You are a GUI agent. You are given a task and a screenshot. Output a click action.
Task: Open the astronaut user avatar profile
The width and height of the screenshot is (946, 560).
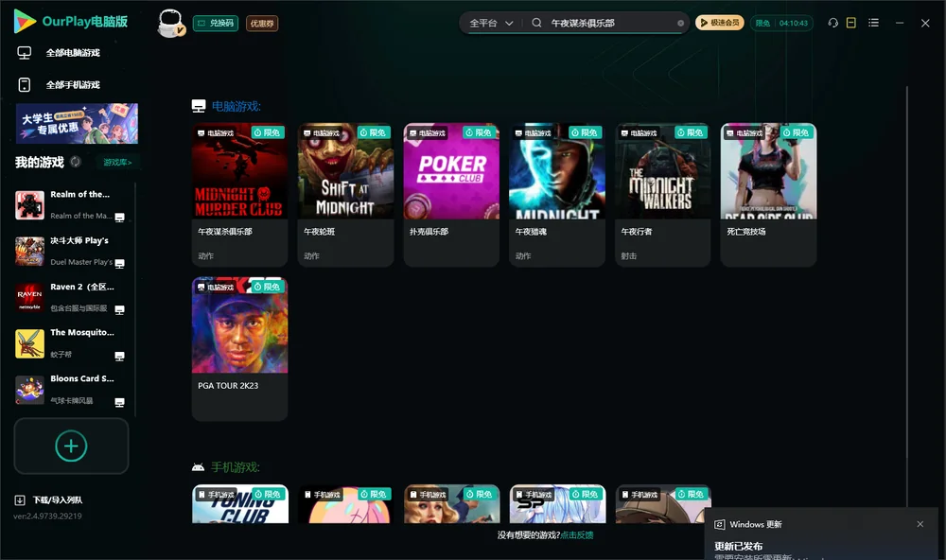pyautogui.click(x=170, y=23)
